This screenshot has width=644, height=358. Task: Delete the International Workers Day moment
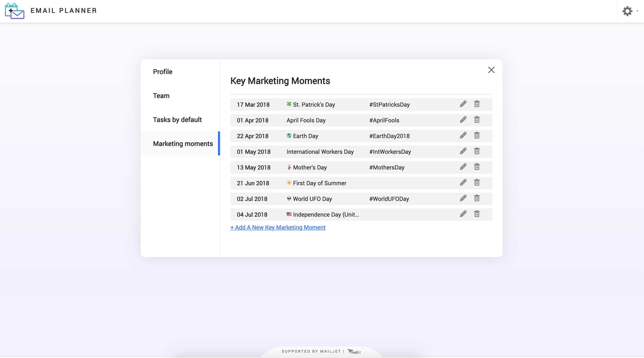(477, 151)
